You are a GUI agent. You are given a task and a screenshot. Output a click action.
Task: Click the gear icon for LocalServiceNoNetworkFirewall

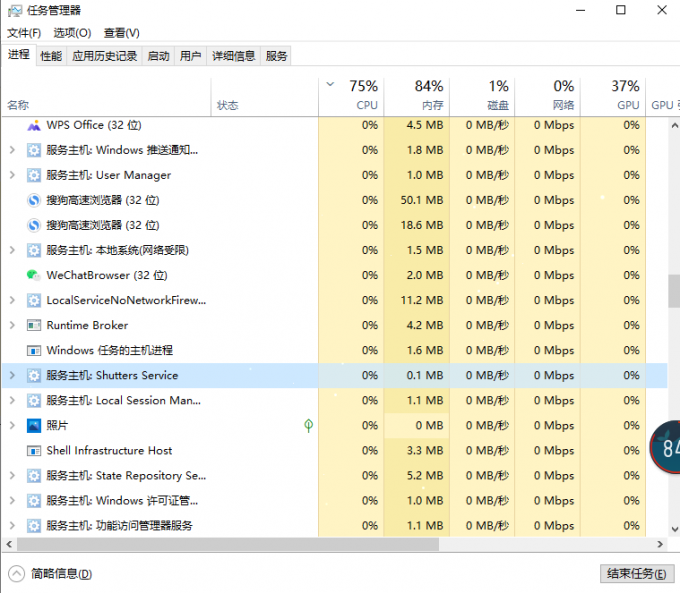click(x=34, y=301)
